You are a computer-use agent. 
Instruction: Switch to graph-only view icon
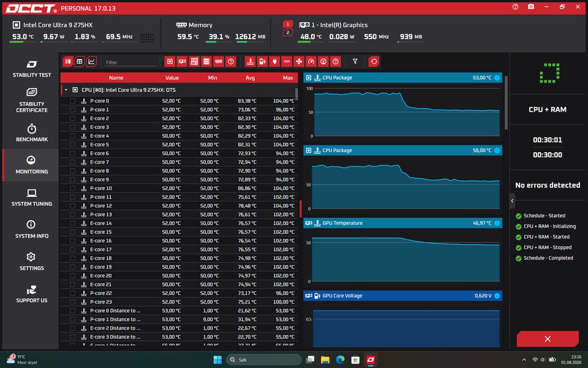point(91,61)
